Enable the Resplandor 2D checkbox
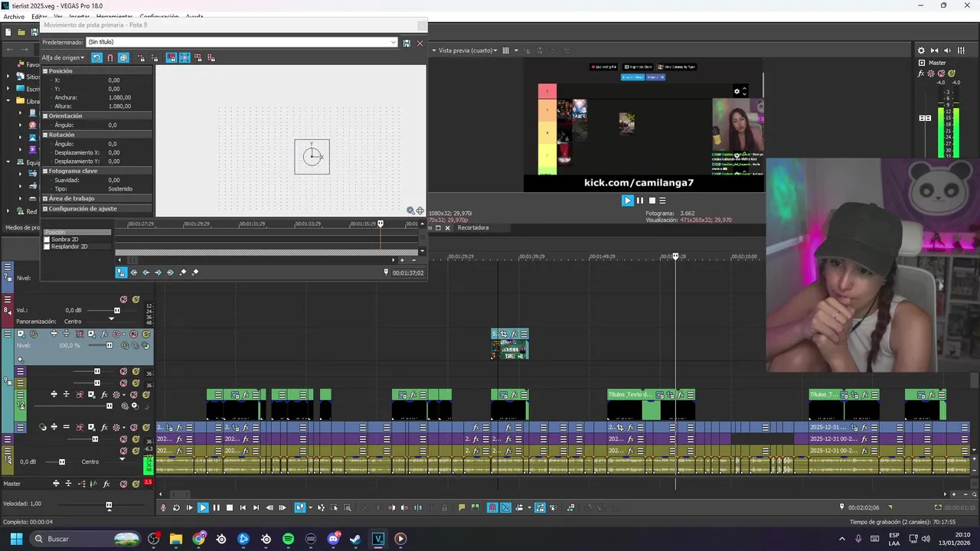Screen dimensions: 980x551 [47, 246]
